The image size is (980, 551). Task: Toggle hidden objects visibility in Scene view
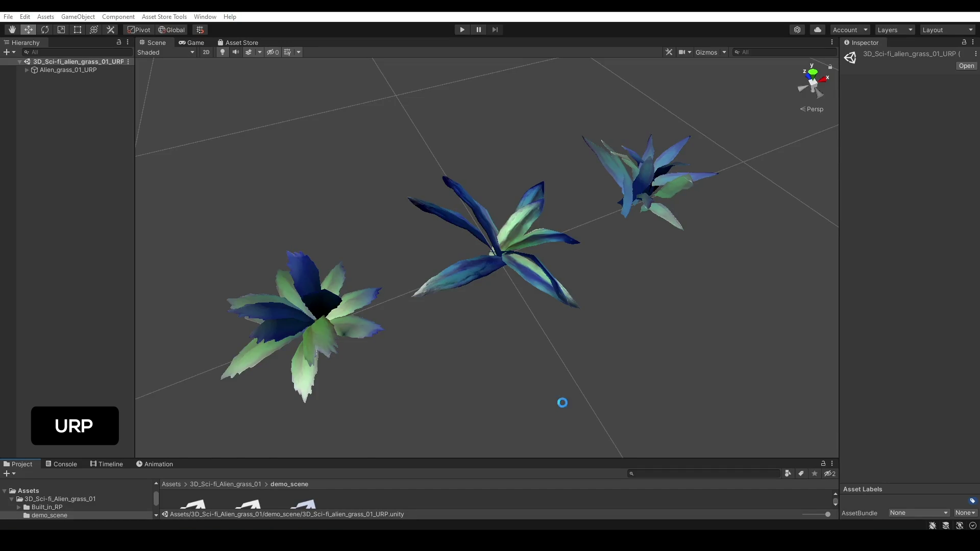[273, 52]
